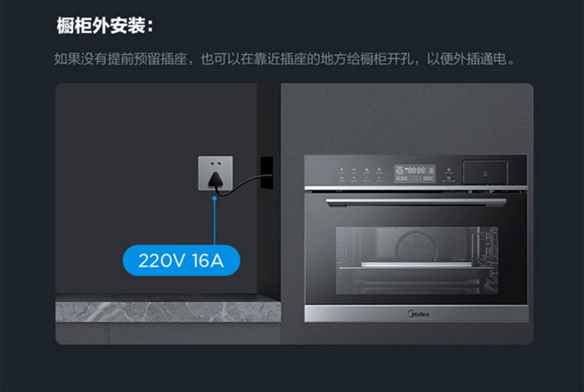The width and height of the screenshot is (584, 392).
Task: Click the blue 220V 16A label
Action: (181, 260)
